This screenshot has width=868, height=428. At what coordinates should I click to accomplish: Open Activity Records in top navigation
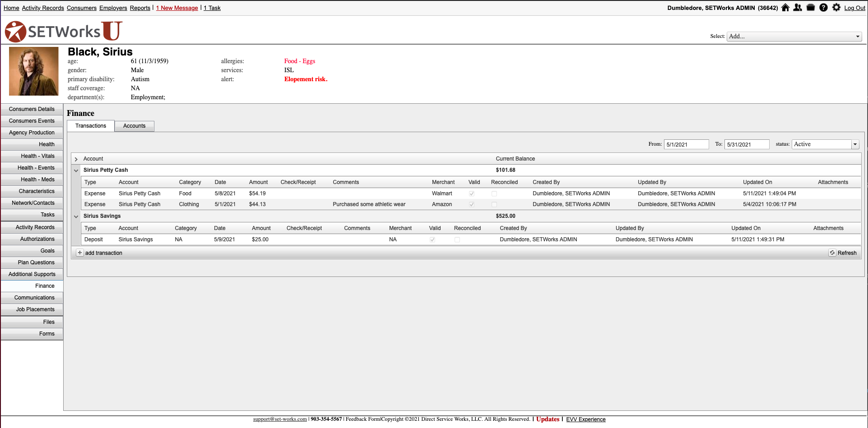[43, 8]
